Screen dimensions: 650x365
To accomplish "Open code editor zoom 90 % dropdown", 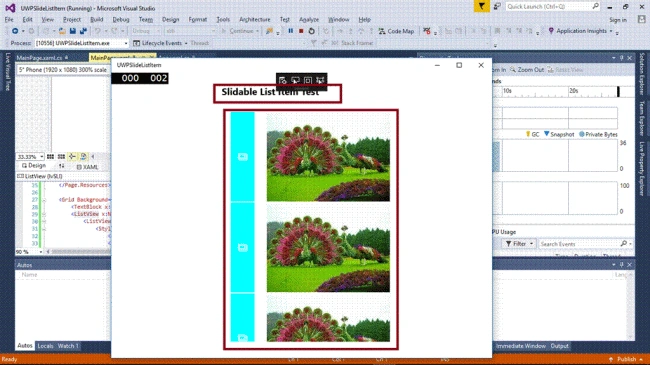I will (29, 252).
